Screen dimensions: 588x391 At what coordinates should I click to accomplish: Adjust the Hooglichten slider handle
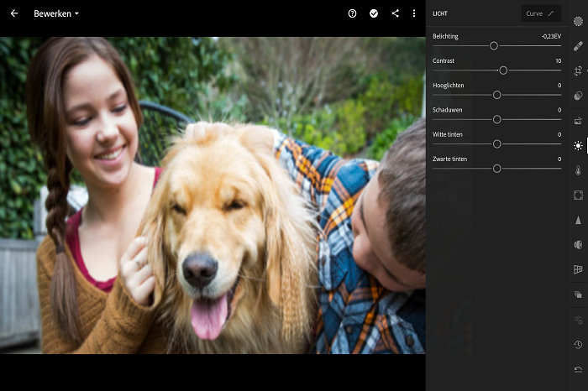tap(497, 95)
